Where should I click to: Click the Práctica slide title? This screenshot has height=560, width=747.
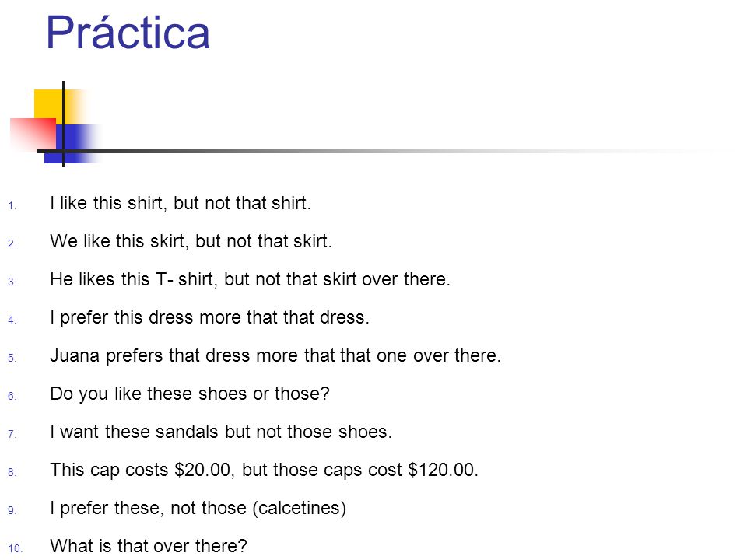tap(128, 32)
